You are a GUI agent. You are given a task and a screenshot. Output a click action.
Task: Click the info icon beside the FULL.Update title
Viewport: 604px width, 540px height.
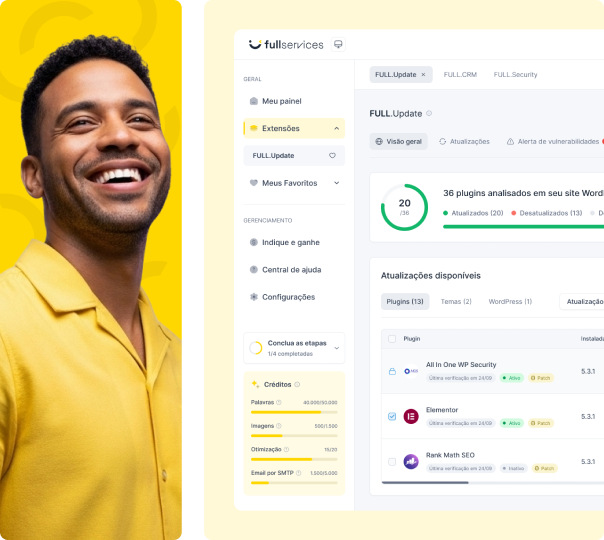(430, 114)
